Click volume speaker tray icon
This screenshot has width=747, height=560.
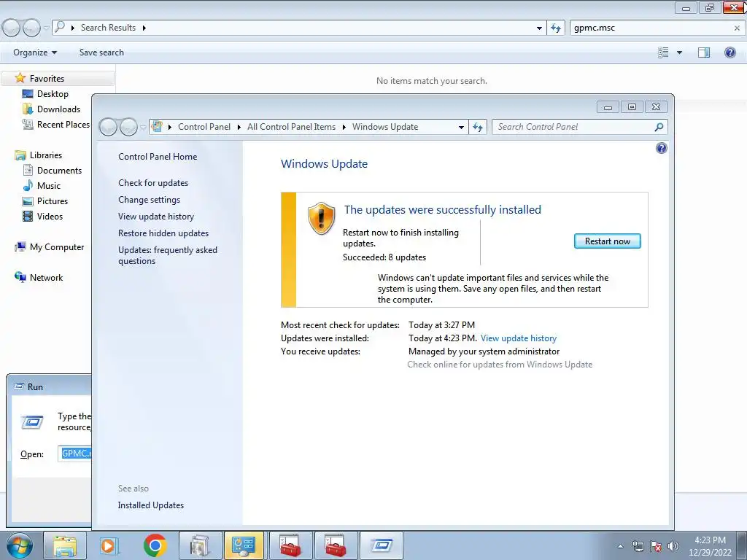(673, 546)
